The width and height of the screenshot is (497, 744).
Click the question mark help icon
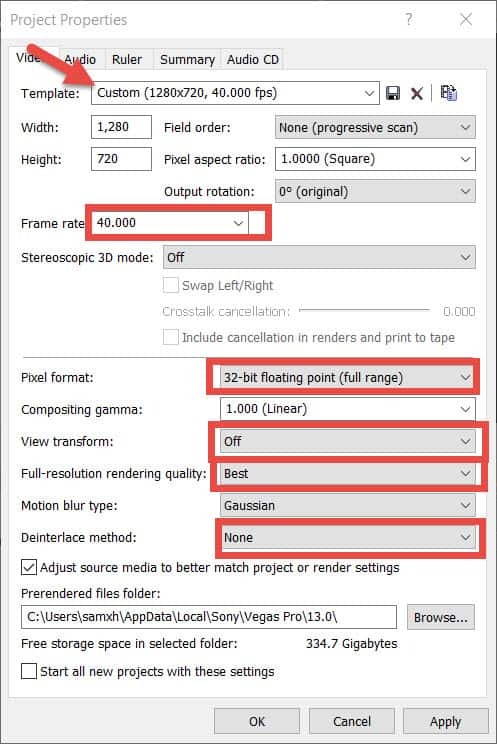pos(408,19)
